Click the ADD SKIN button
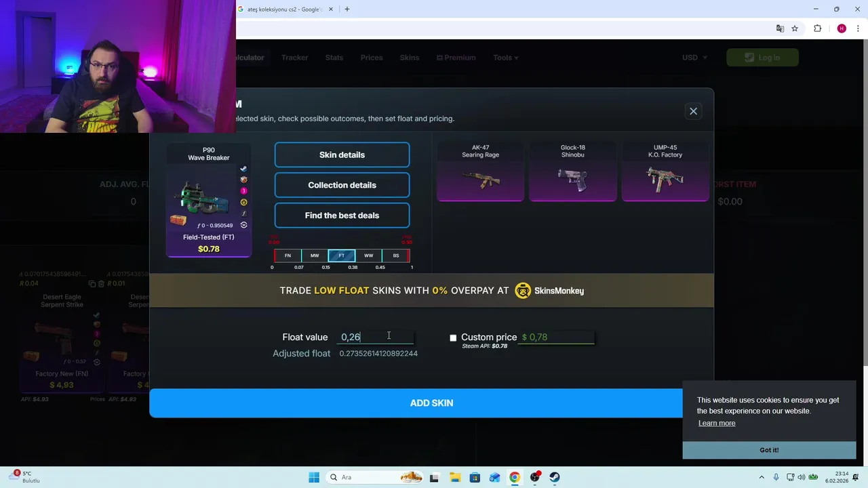The width and height of the screenshot is (868, 488). coord(431,403)
